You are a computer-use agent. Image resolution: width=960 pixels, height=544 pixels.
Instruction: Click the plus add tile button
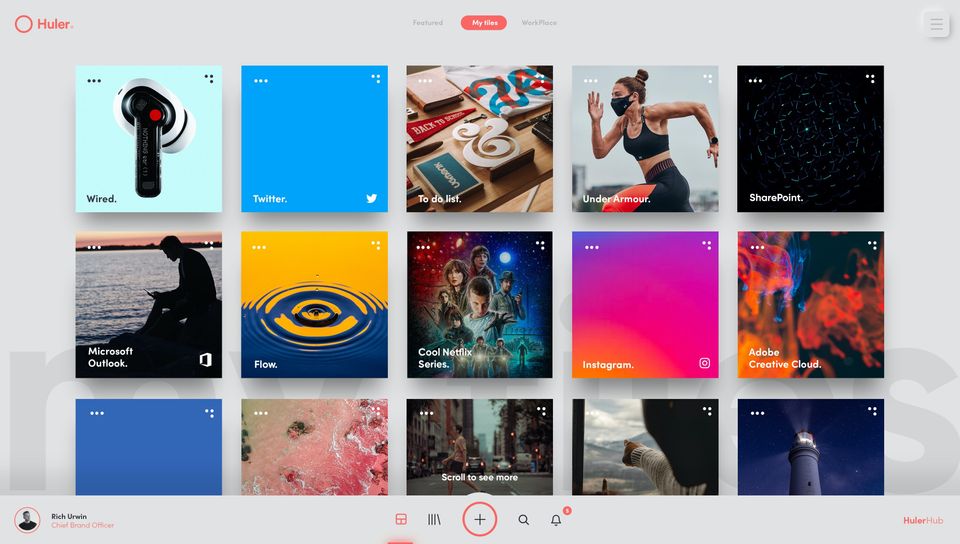point(479,520)
